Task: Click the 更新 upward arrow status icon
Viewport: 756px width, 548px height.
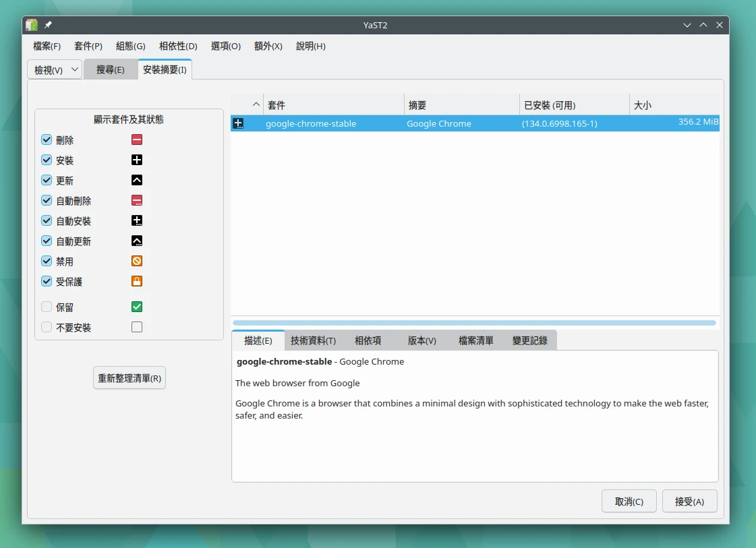Action: coord(137,181)
